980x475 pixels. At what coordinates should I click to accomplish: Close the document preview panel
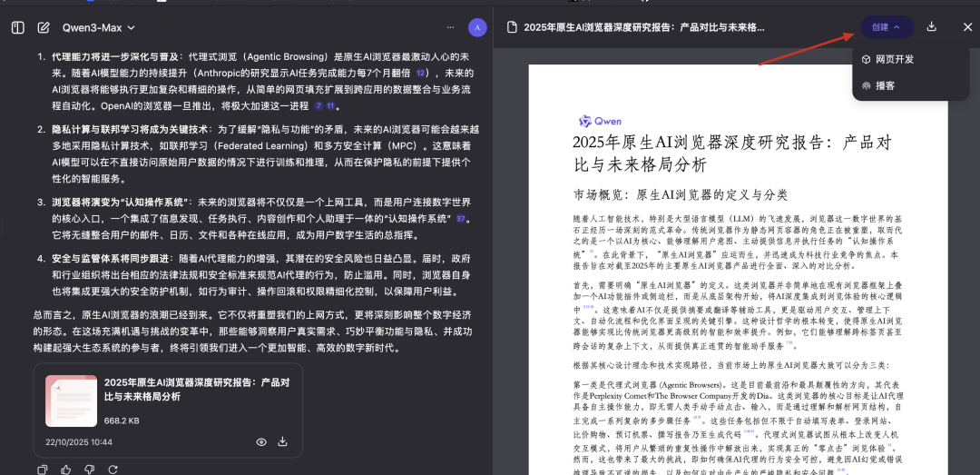(967, 27)
